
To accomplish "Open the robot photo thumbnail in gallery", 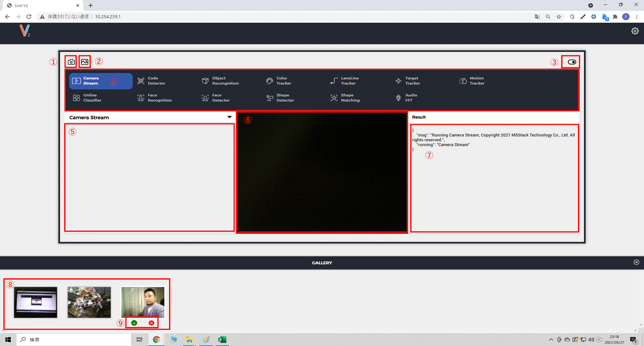I will pyautogui.click(x=89, y=302).
